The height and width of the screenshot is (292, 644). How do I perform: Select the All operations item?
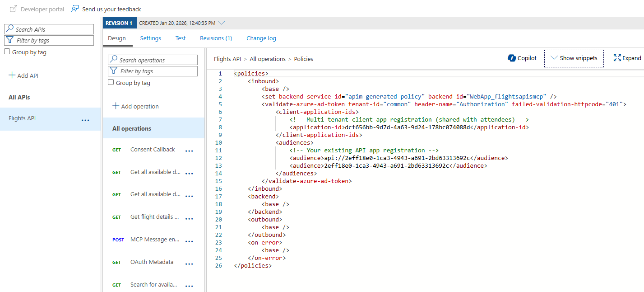(132, 128)
